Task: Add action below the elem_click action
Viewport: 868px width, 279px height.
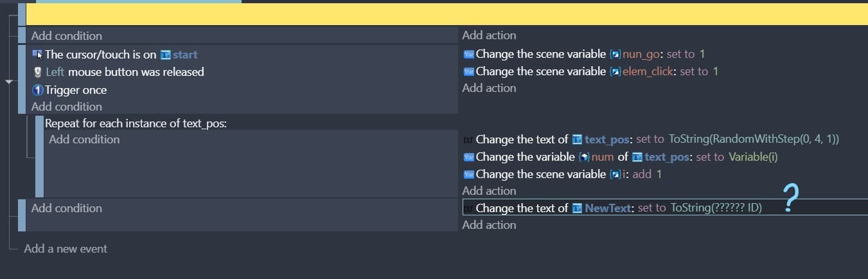Action: [489, 88]
